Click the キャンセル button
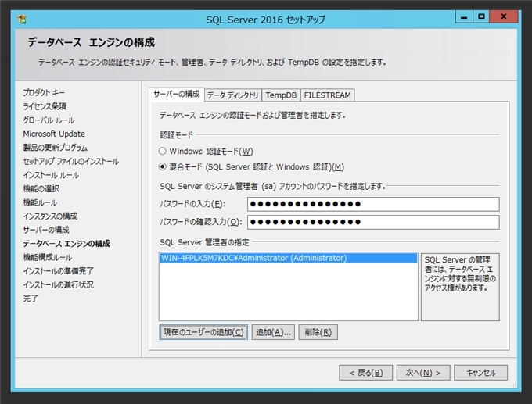The height and width of the screenshot is (404, 532). 481,373
